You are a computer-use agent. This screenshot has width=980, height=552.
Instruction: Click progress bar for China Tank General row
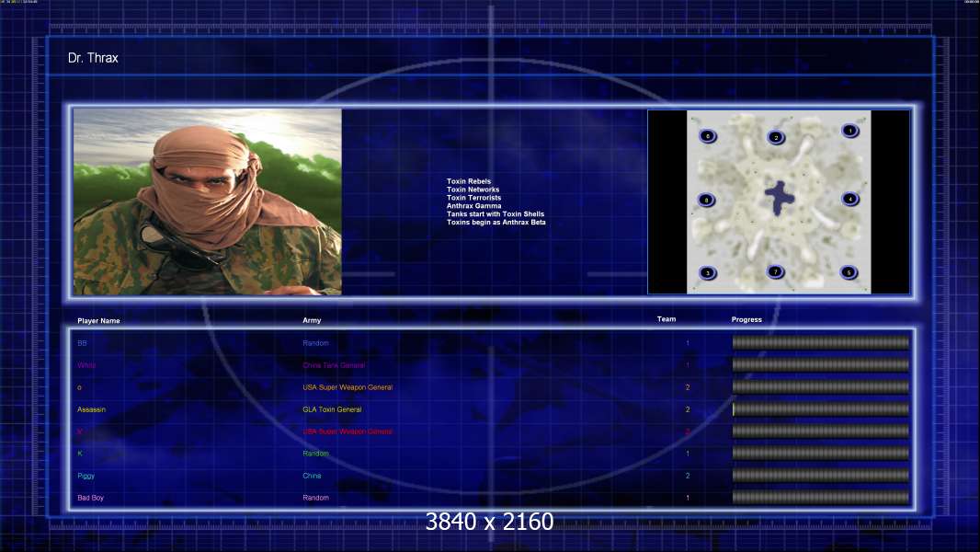pos(821,365)
